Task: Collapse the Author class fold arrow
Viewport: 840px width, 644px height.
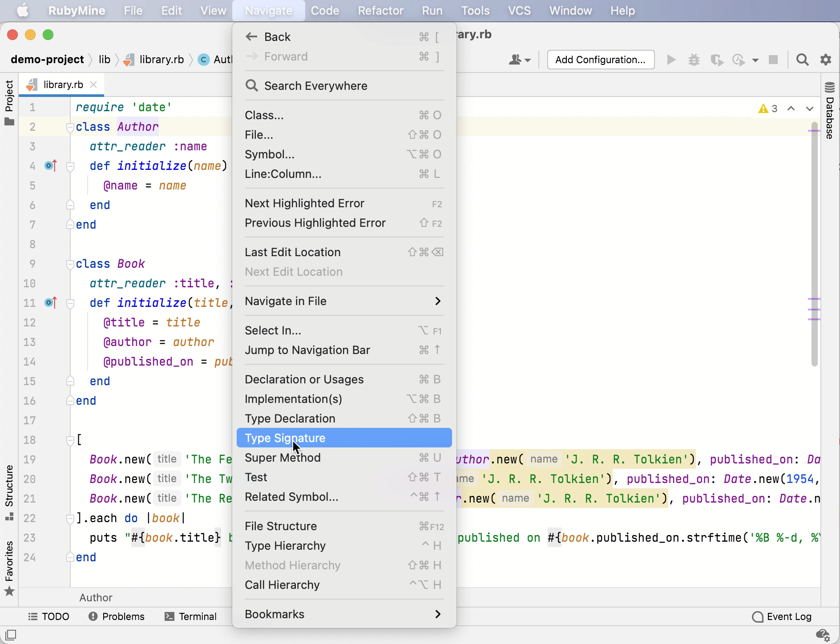Action: tap(69, 128)
